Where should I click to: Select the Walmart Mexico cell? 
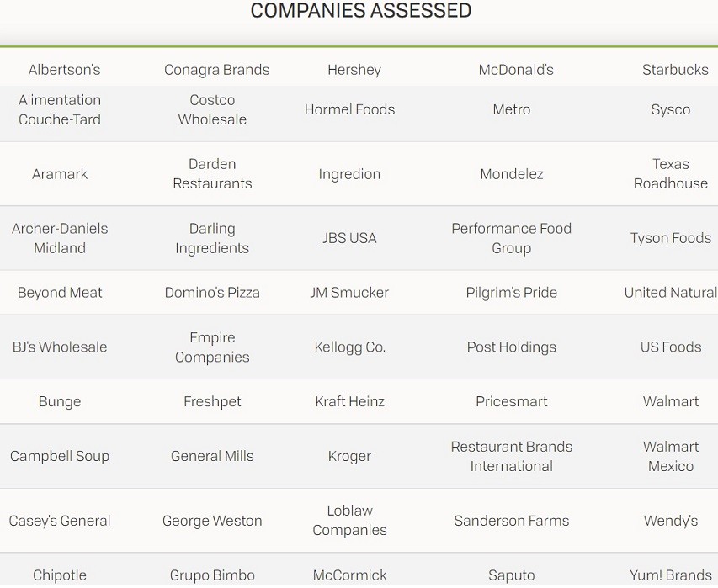pos(670,456)
